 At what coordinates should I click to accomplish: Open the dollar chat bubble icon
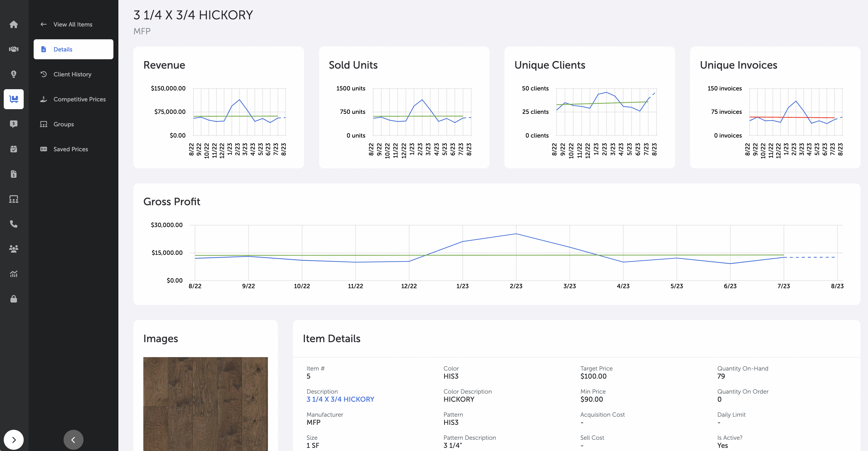point(13,124)
